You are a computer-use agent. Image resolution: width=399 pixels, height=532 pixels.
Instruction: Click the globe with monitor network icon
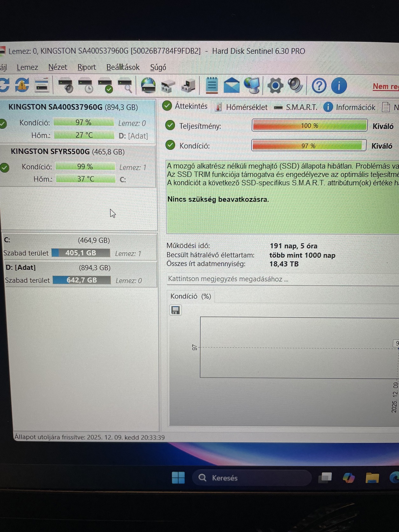point(253,85)
